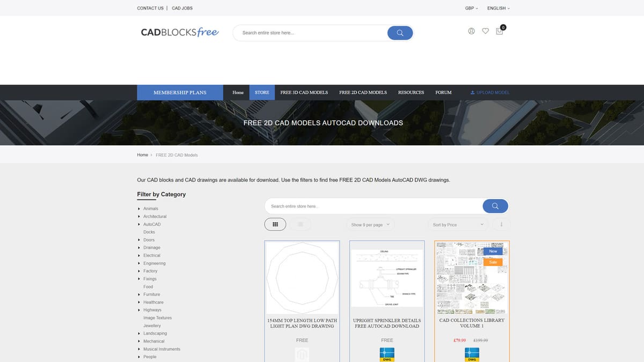The height and width of the screenshot is (362, 644).
Task: Open the upright sprinkler drawing thumbnail
Action: 387,277
